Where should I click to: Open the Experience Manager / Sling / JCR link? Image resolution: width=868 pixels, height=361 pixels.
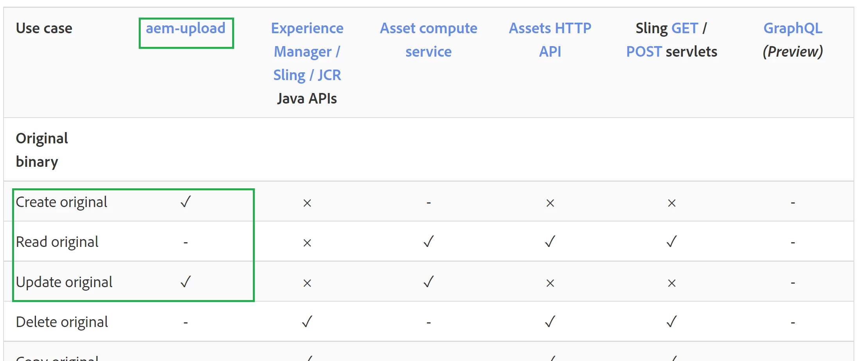tap(307, 52)
